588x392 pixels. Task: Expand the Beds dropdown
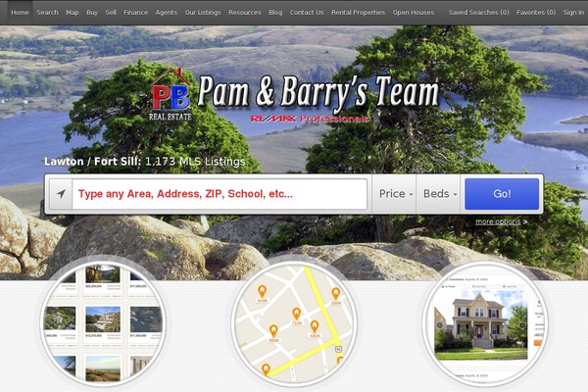point(439,194)
